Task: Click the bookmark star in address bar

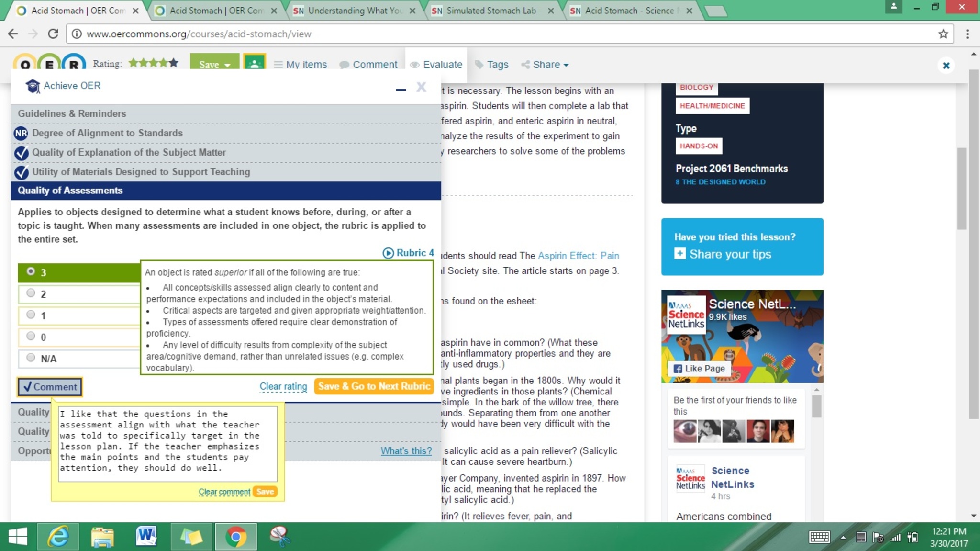Action: [x=943, y=34]
